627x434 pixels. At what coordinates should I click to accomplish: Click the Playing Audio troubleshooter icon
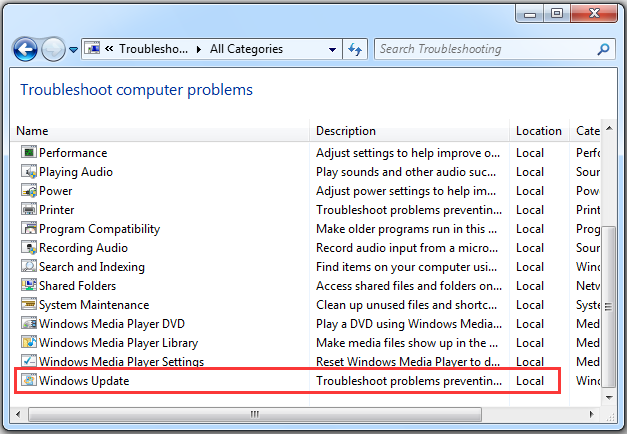click(x=29, y=171)
